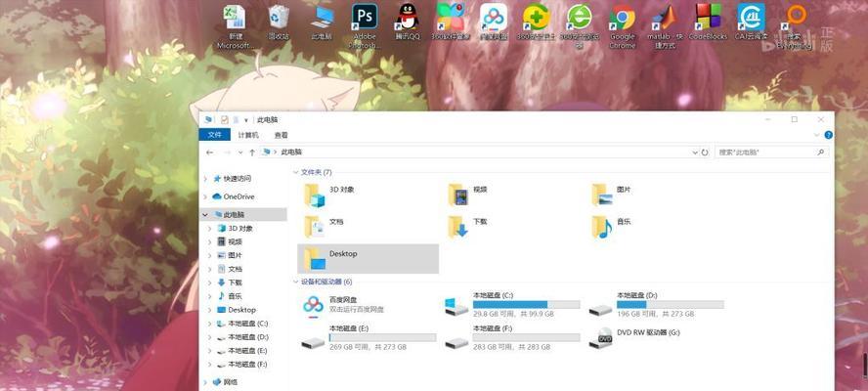Expand sidebar 3D 对象 chevron
868x391 pixels.
[210, 228]
